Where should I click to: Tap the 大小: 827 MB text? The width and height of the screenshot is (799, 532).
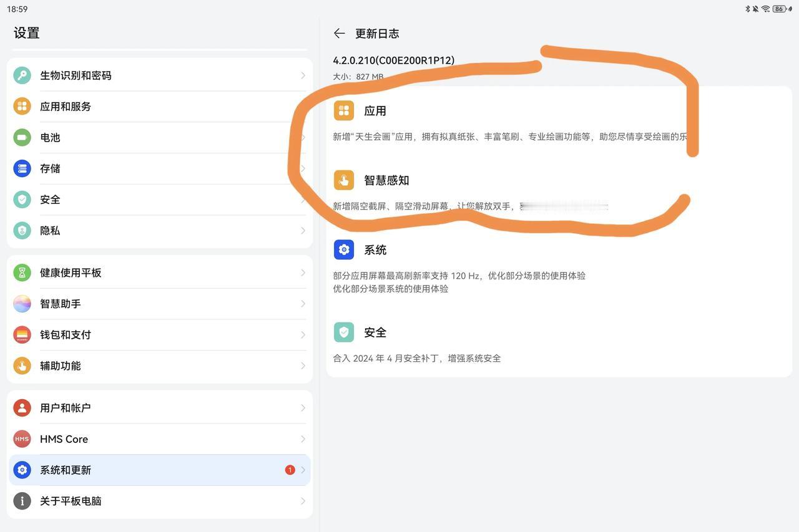pos(358,77)
